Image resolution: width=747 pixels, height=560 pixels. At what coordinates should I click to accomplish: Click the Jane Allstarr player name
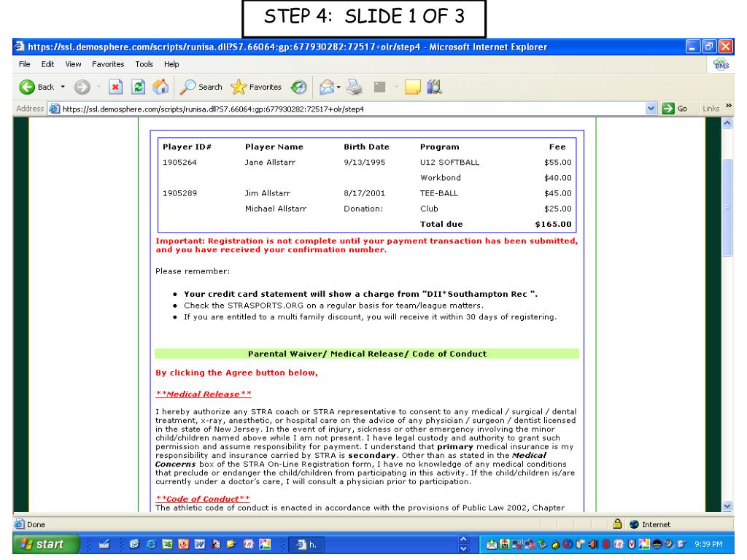(x=270, y=163)
